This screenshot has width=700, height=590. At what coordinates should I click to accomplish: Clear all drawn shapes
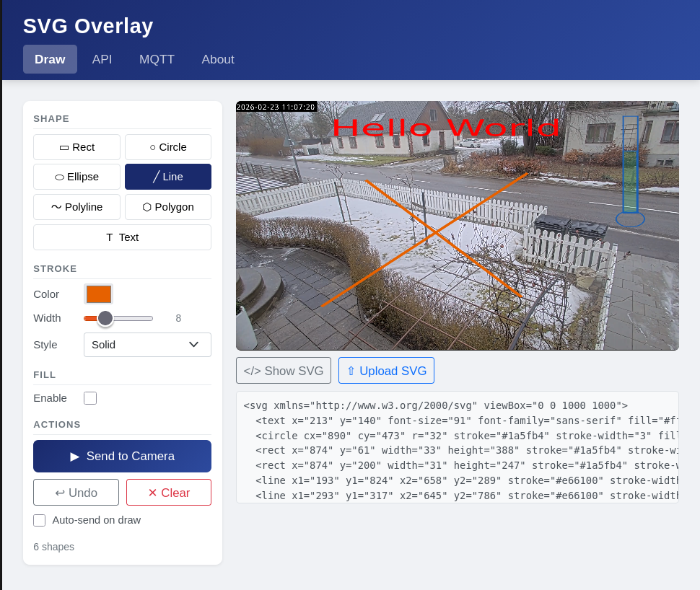pos(168,493)
